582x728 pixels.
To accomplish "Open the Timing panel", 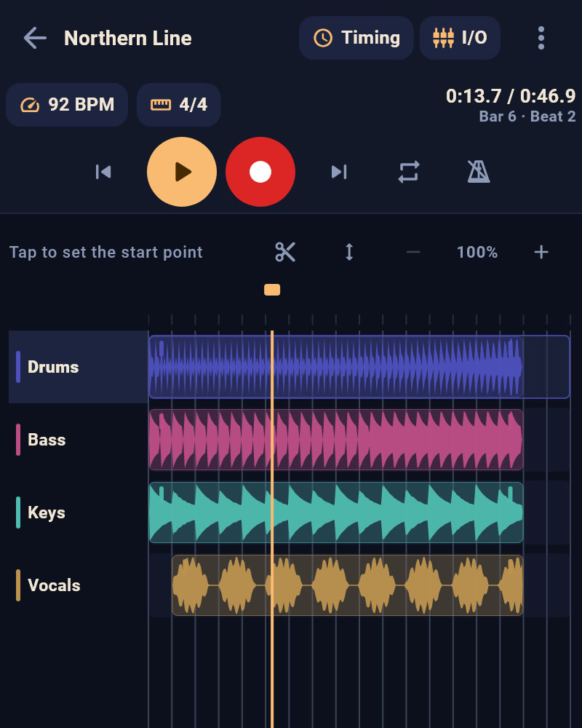I will click(x=356, y=38).
